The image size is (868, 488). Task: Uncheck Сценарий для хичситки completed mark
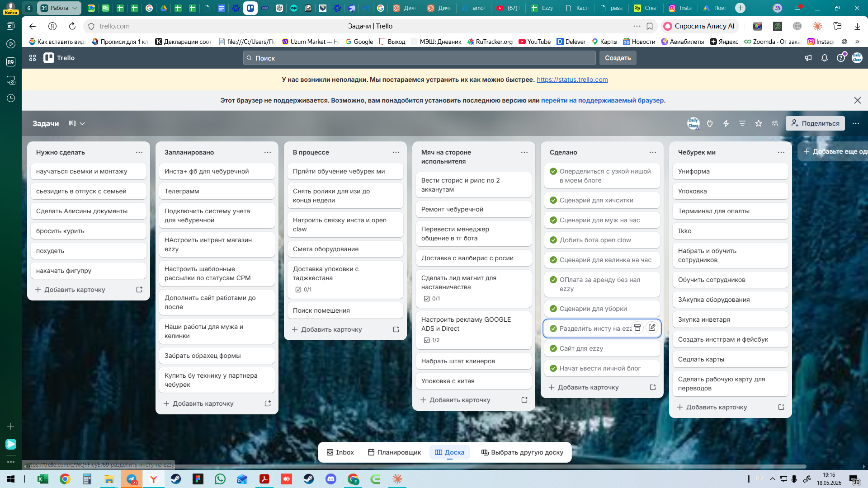pos(553,200)
